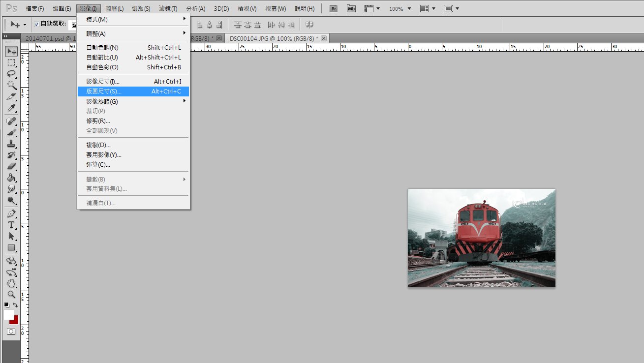Select the Crop tool
644x363 pixels.
click(x=11, y=96)
